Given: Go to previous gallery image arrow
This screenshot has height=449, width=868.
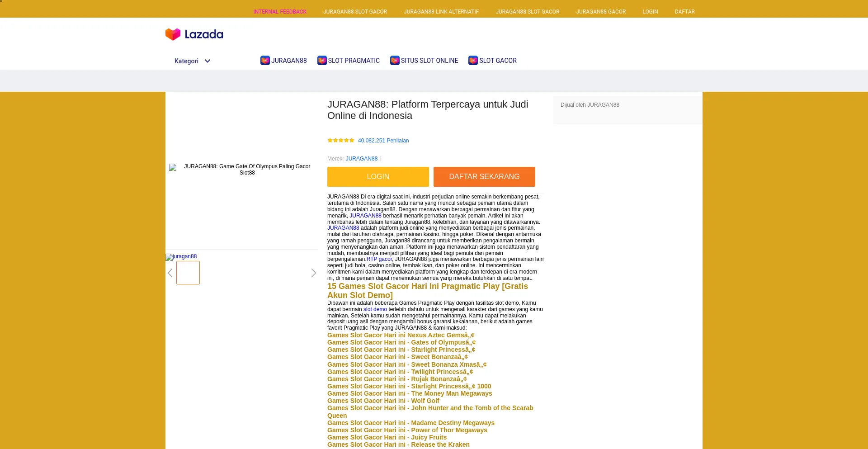Looking at the screenshot, I should [170, 273].
